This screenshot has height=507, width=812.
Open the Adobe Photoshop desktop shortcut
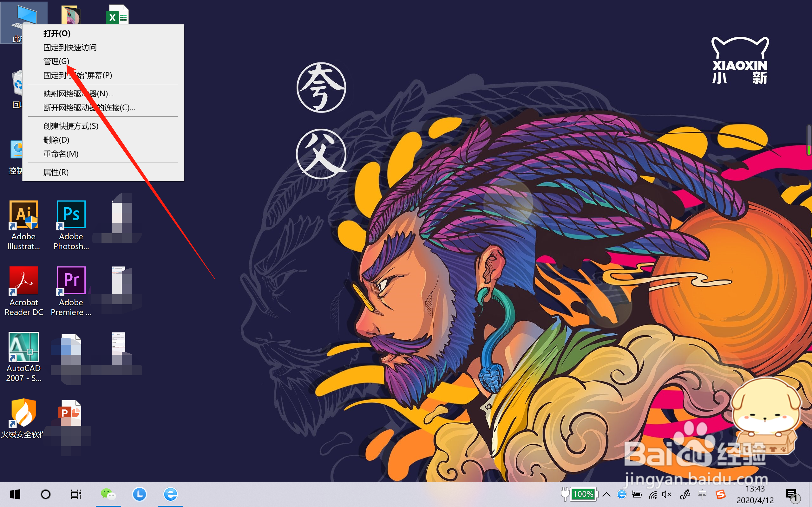pyautogui.click(x=71, y=215)
